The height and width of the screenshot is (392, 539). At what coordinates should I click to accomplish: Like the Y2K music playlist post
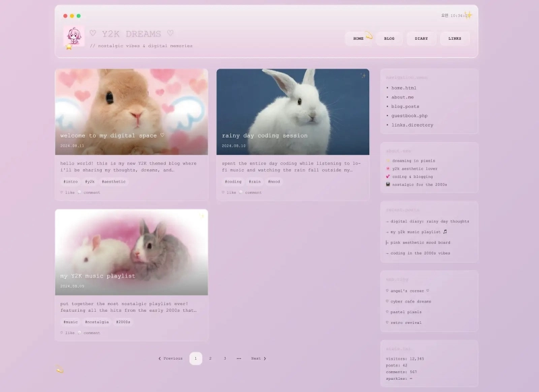[x=67, y=333]
